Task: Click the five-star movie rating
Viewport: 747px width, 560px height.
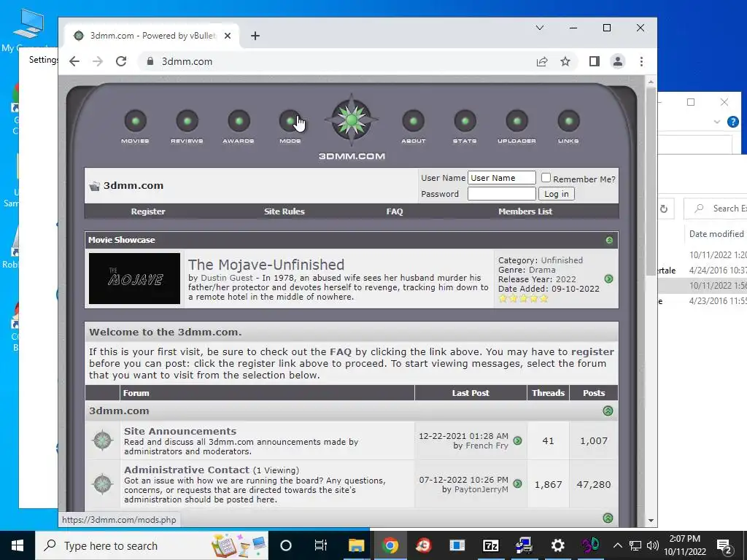Action: [x=523, y=298]
